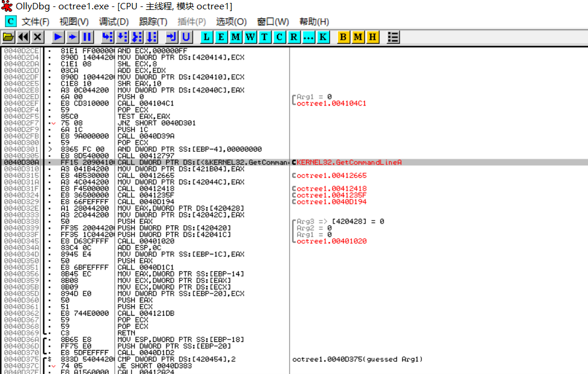
Task: Select the highlighted GetCommandLineA call line
Action: pyautogui.click(x=294, y=162)
